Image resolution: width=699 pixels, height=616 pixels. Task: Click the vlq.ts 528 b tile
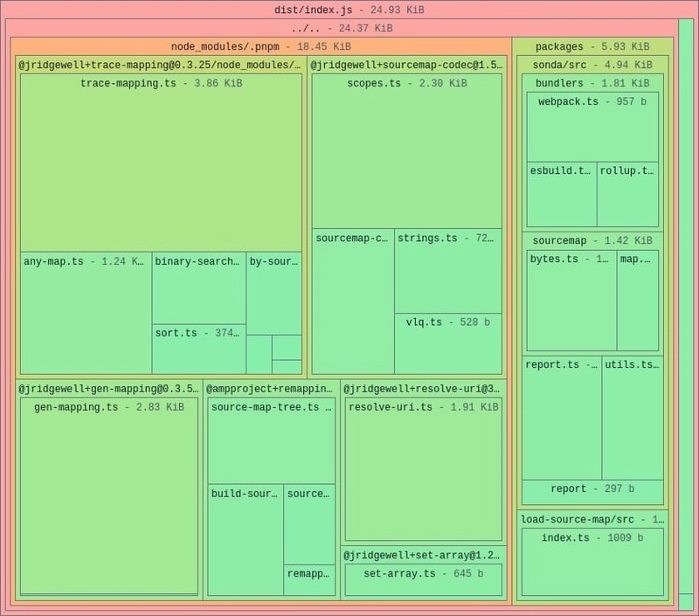(x=447, y=343)
